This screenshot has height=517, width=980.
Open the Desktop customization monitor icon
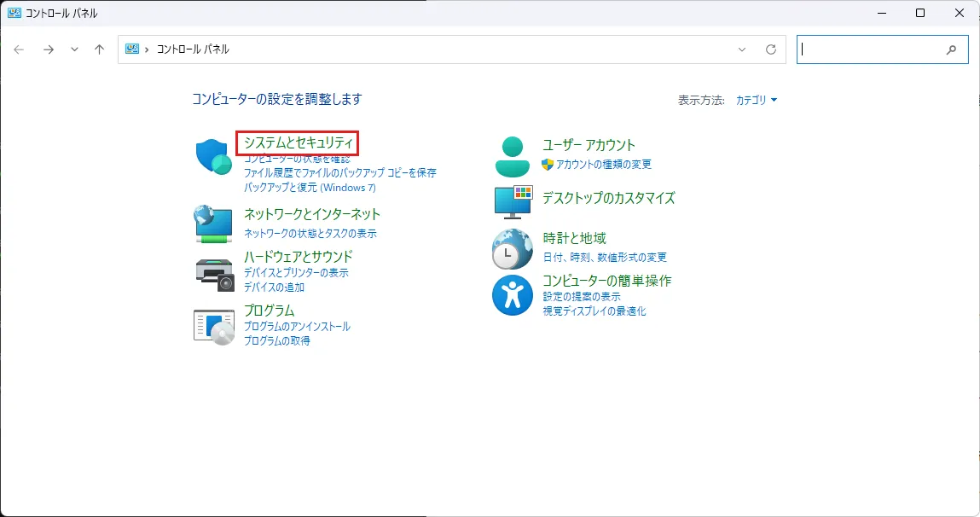pyautogui.click(x=513, y=202)
